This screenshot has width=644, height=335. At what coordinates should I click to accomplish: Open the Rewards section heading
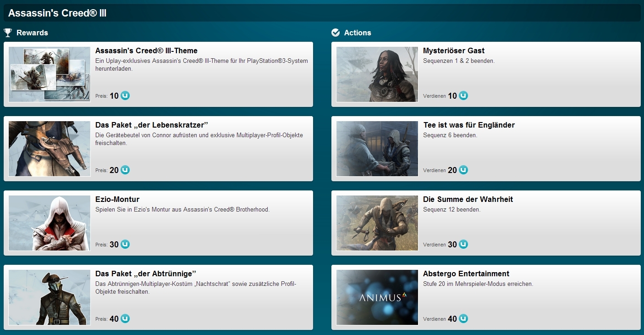pyautogui.click(x=32, y=33)
